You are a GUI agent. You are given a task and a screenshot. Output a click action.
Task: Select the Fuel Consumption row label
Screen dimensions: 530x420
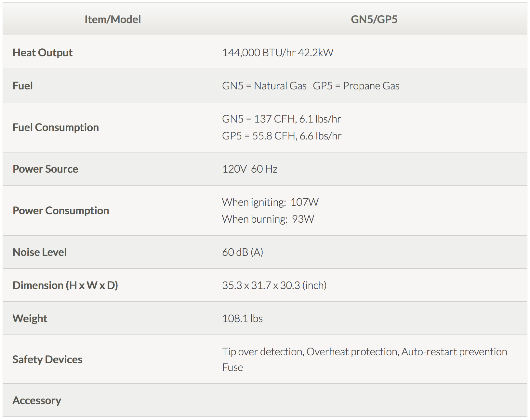(56, 127)
